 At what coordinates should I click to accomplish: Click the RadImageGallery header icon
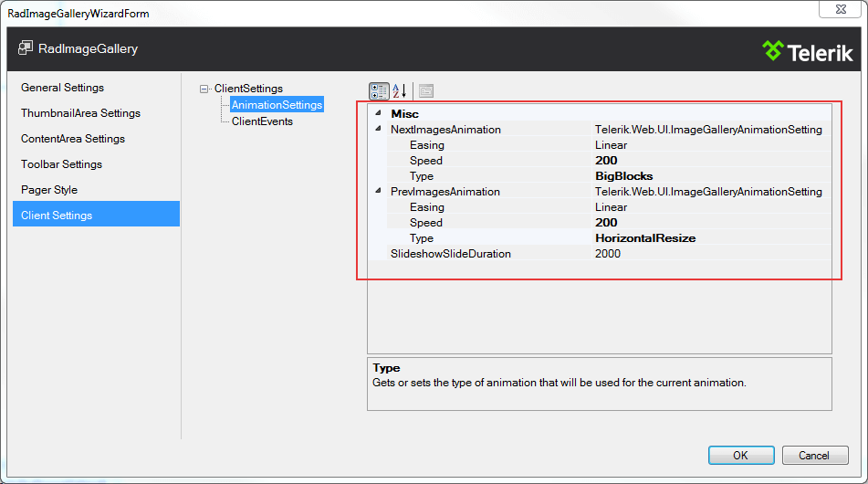click(26, 48)
